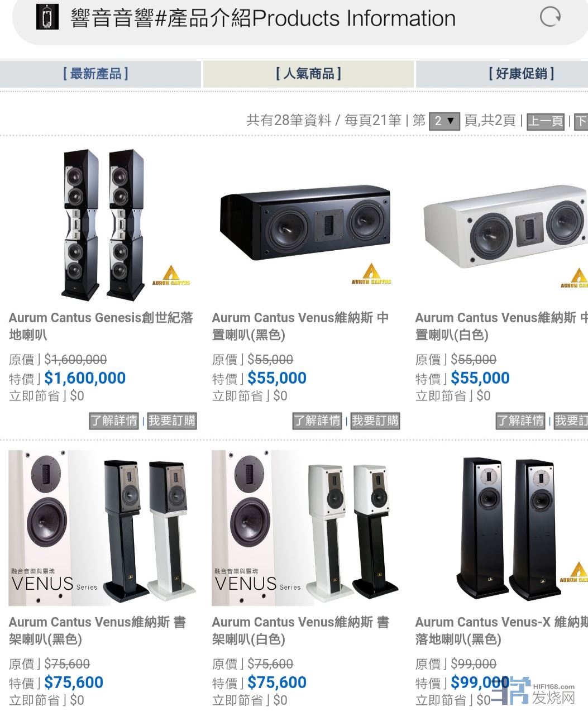Click 了解詳情 for black Venus center speaker
Image resolution: width=588 pixels, height=716 pixels.
tap(317, 421)
